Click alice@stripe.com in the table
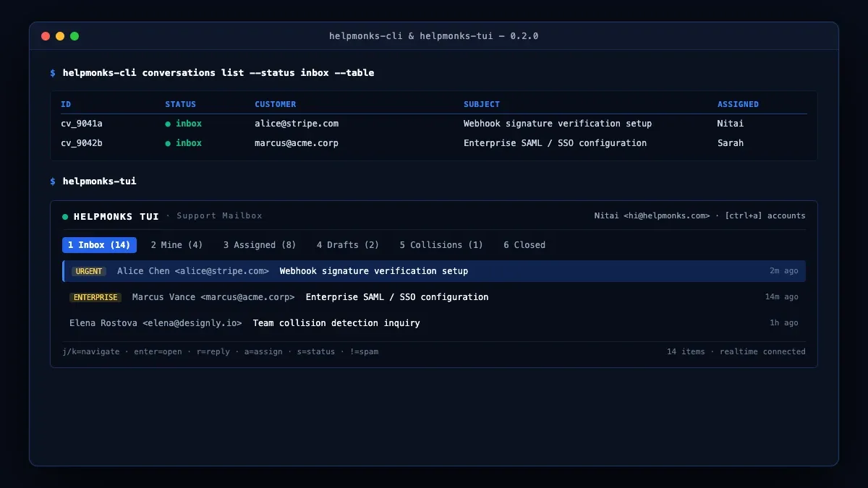The image size is (868, 488). tap(297, 124)
